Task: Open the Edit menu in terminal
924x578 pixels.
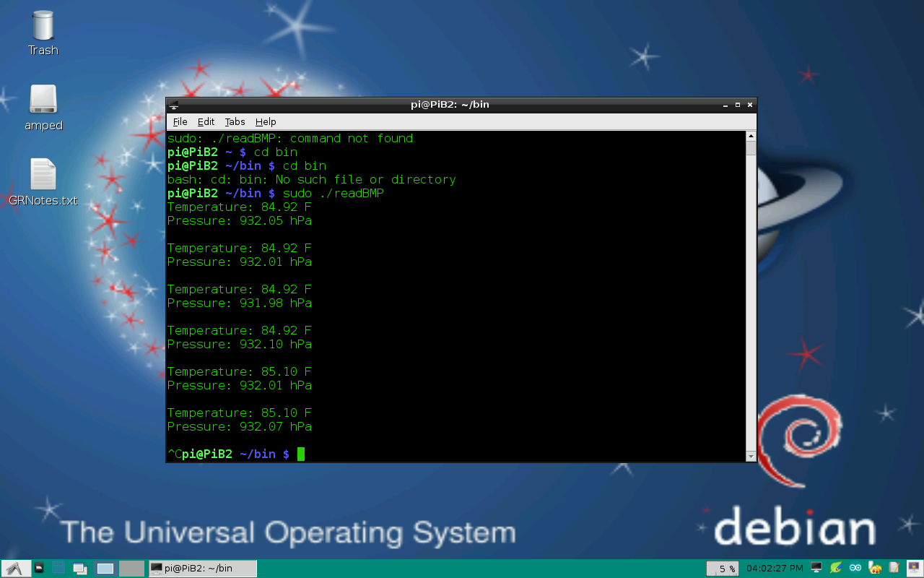Action: [x=206, y=122]
